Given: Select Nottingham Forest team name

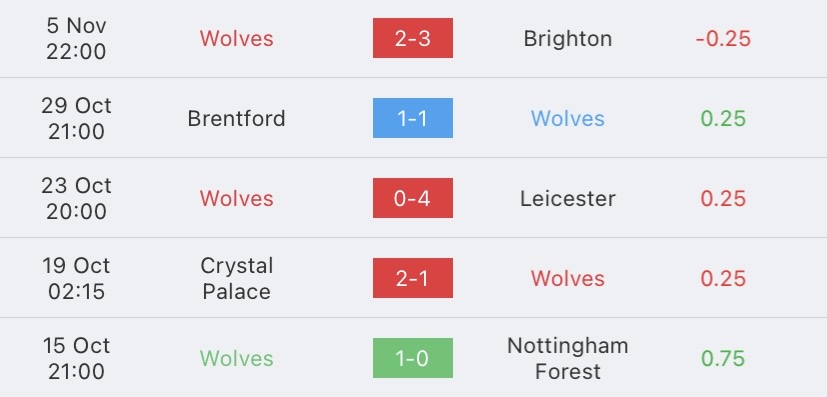Looking at the screenshot, I should [x=568, y=359].
